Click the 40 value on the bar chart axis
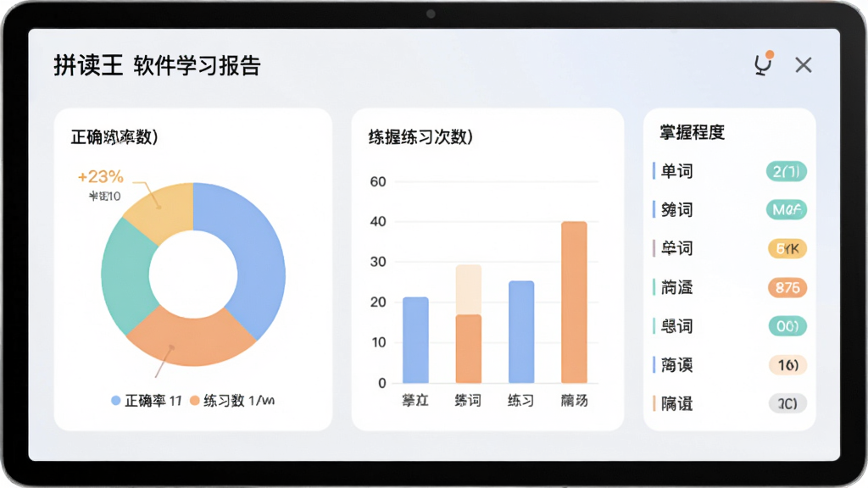This screenshot has width=868, height=488. [378, 221]
